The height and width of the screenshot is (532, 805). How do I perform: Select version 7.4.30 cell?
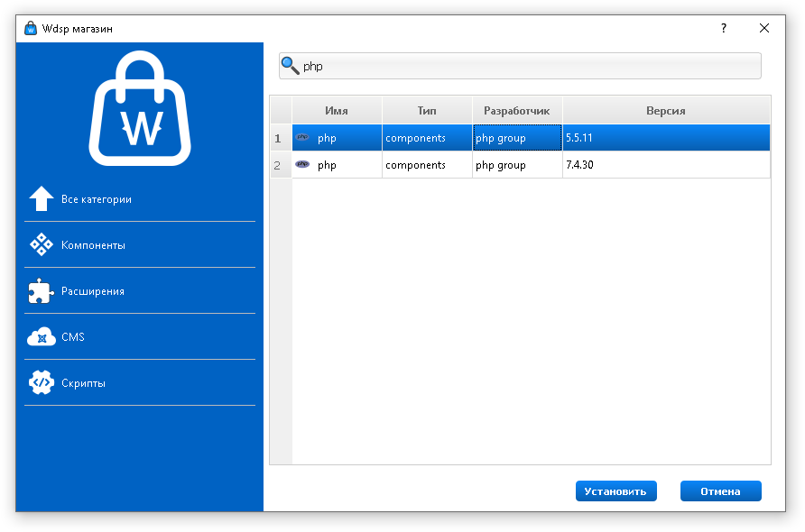coord(666,165)
